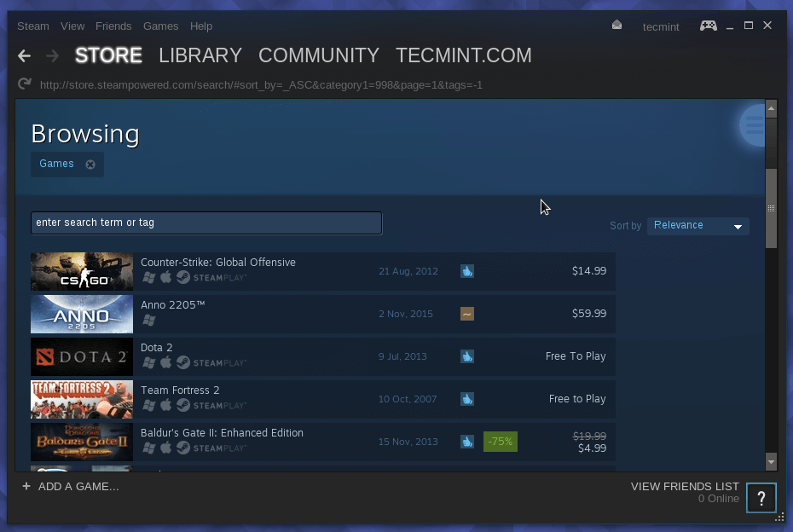The width and height of the screenshot is (793, 532).
Task: Open the View menu
Action: click(72, 26)
